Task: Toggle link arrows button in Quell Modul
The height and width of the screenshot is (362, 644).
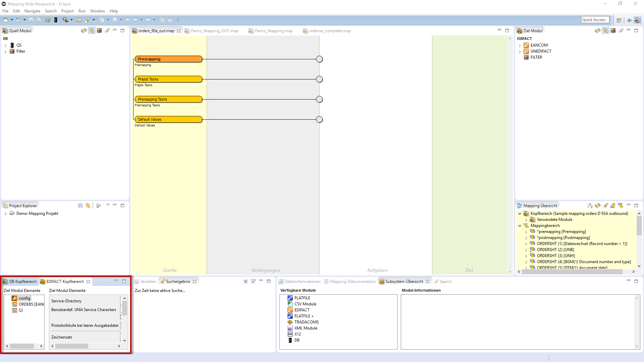Action: tap(92, 31)
